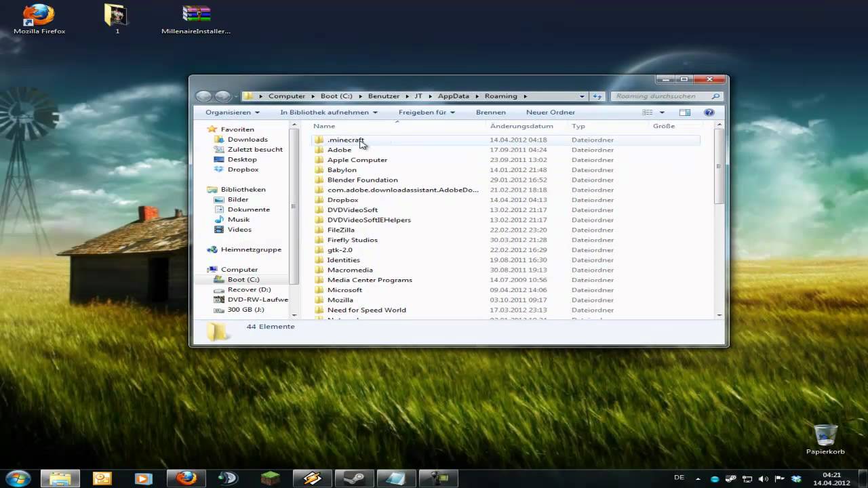Click AppData in the address breadcrumb

[x=453, y=96]
